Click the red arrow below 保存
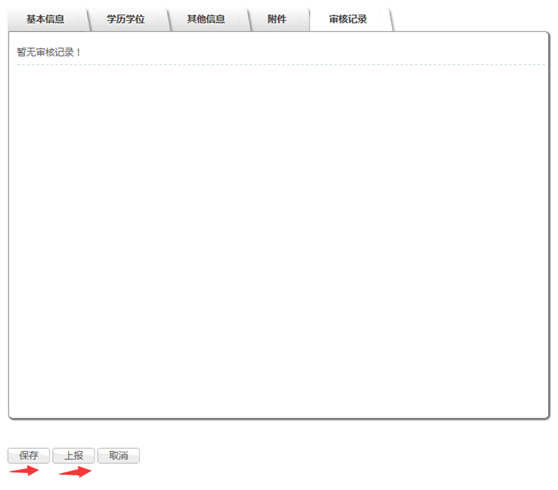Screen dimensions: 558x490 click(24, 471)
